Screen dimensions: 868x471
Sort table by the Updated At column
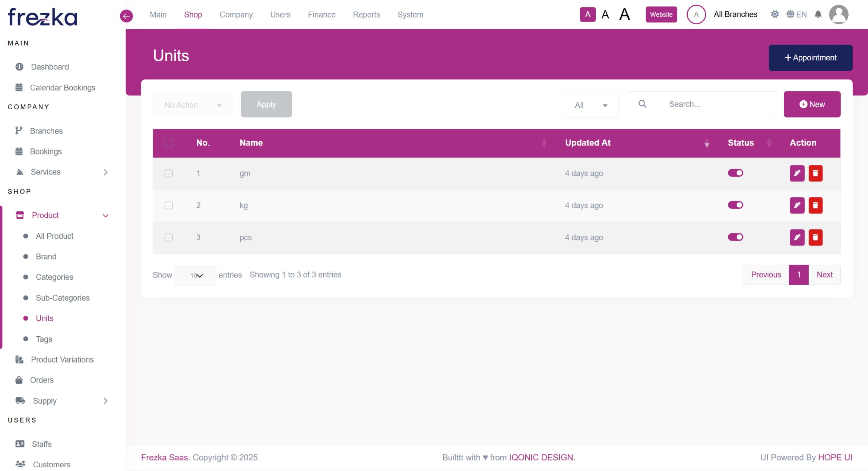coord(588,143)
